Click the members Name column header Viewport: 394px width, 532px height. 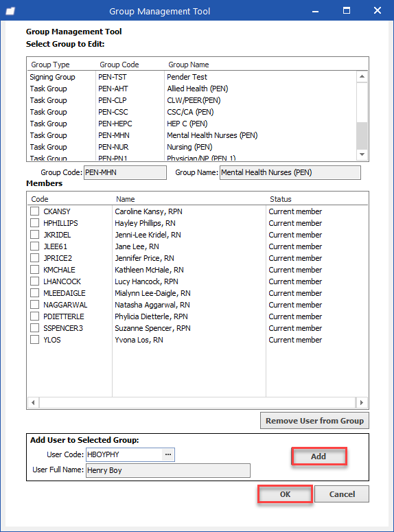click(x=125, y=199)
